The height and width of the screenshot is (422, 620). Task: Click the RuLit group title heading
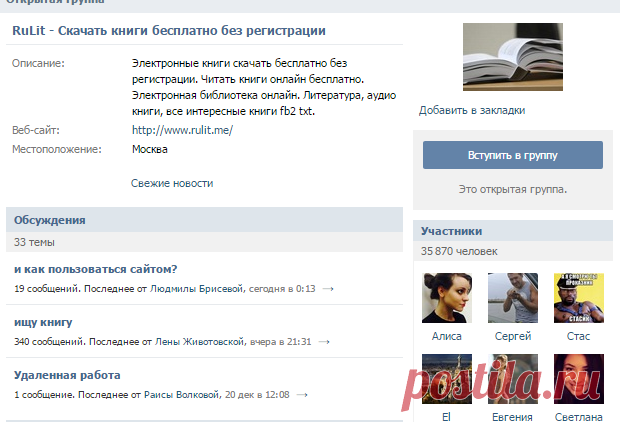(x=169, y=30)
